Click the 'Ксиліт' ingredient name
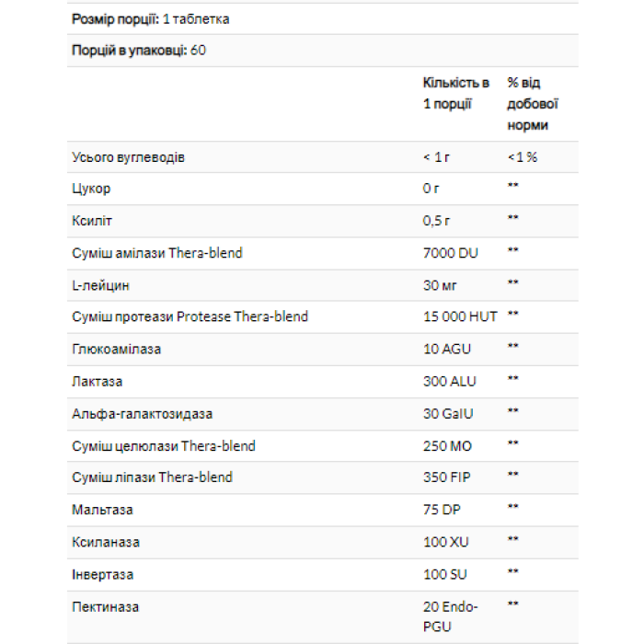Viewport: 644px width, 644px height. click(x=92, y=221)
